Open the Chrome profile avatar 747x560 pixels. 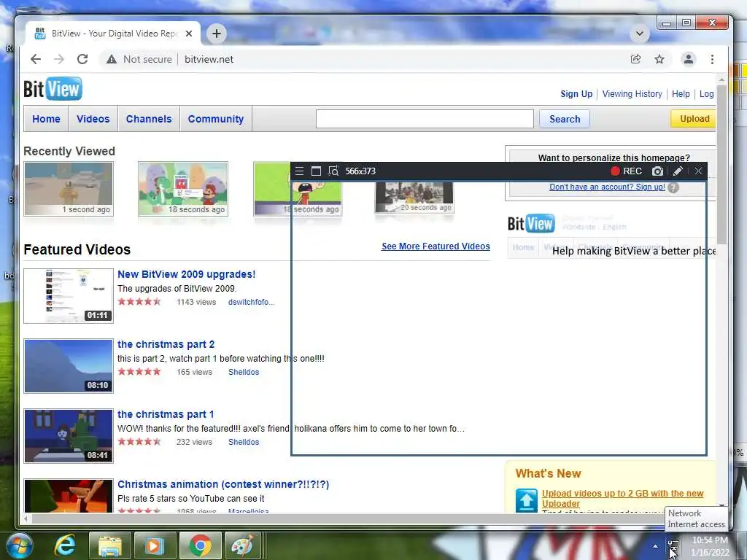coord(689,59)
